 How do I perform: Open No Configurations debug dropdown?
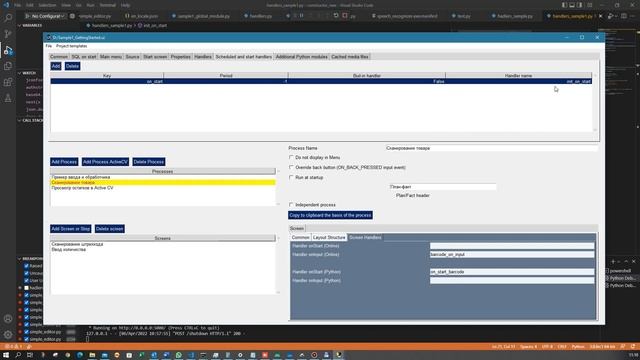[x=45, y=16]
